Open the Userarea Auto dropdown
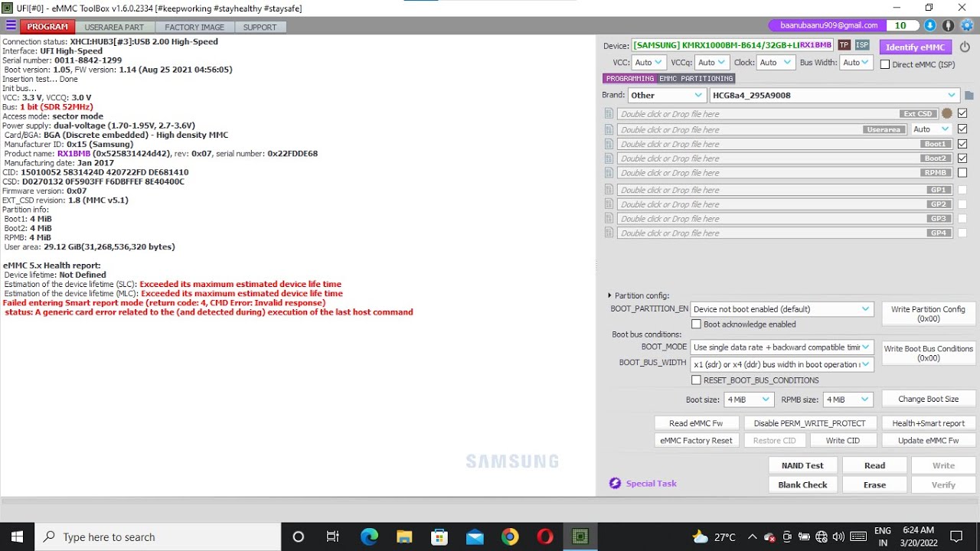 (x=931, y=129)
